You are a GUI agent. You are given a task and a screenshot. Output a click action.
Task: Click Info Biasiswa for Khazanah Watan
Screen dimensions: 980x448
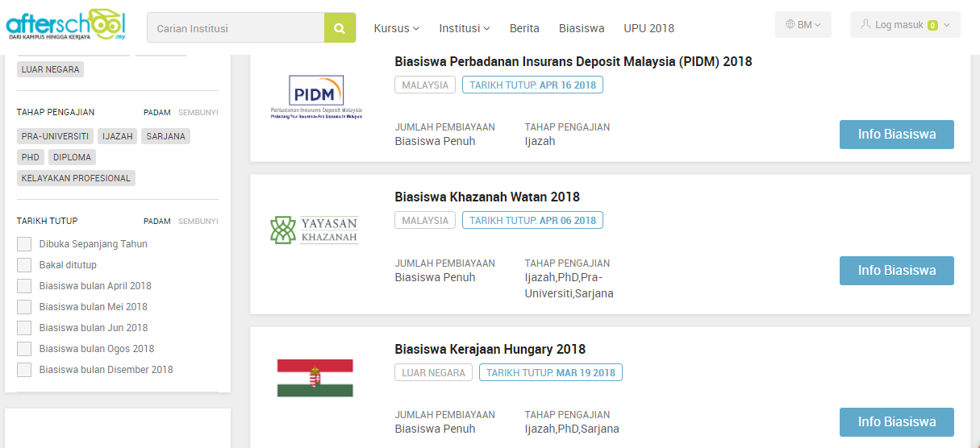tap(896, 271)
